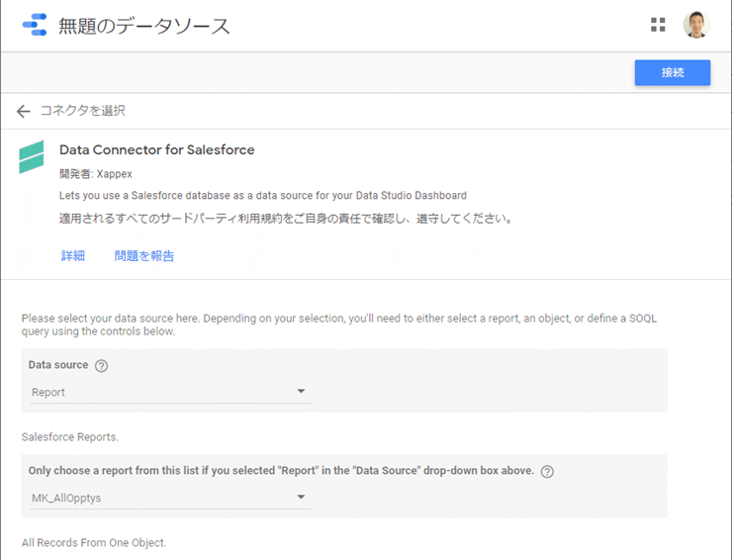Click the Salesforce Reports. section caption

coord(70,436)
